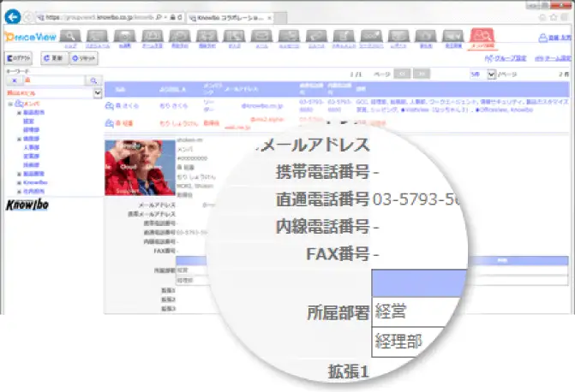Expand the Knowlbo tree node
575x392 pixels.
tap(19, 182)
